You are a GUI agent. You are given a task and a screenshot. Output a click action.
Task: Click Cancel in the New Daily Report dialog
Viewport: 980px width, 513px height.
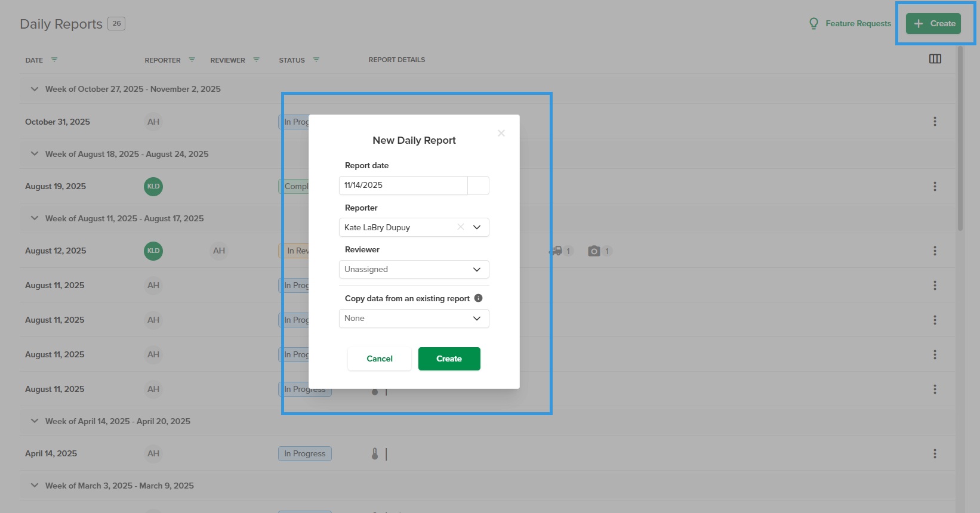click(x=380, y=359)
